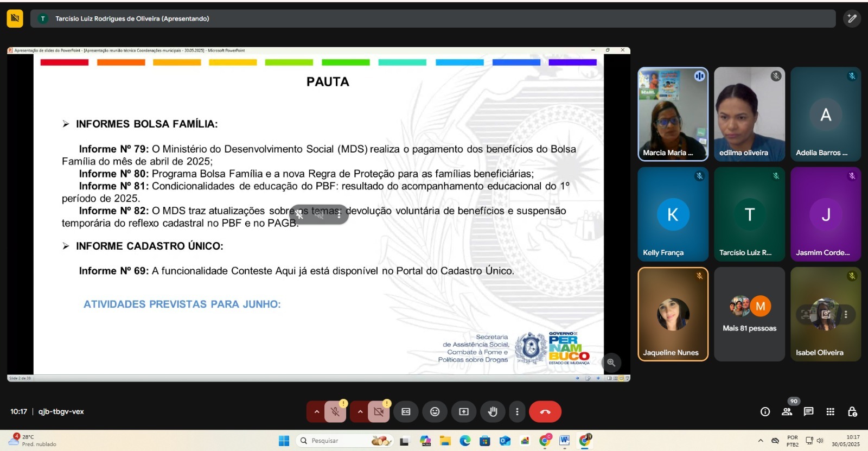Image resolution: width=868 pixels, height=451 pixels.
Task: Open the three-dot more options menu
Action: click(517, 412)
